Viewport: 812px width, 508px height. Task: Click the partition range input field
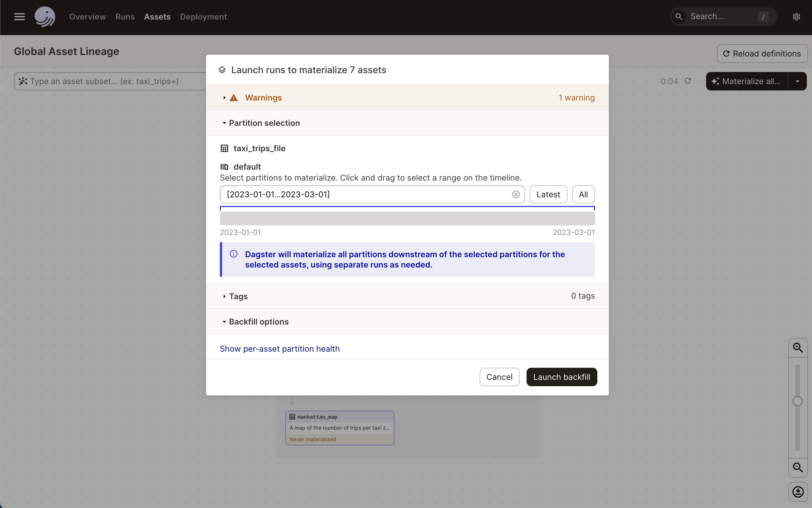pos(372,195)
